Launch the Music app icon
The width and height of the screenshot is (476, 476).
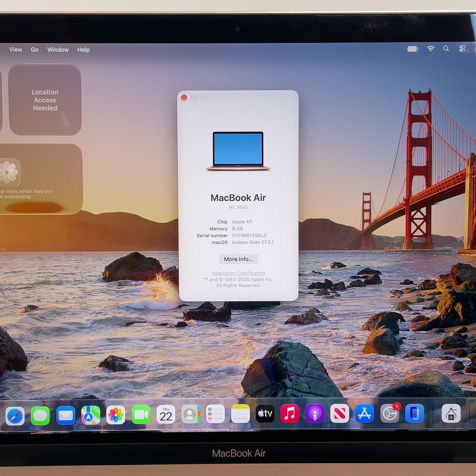(x=290, y=414)
